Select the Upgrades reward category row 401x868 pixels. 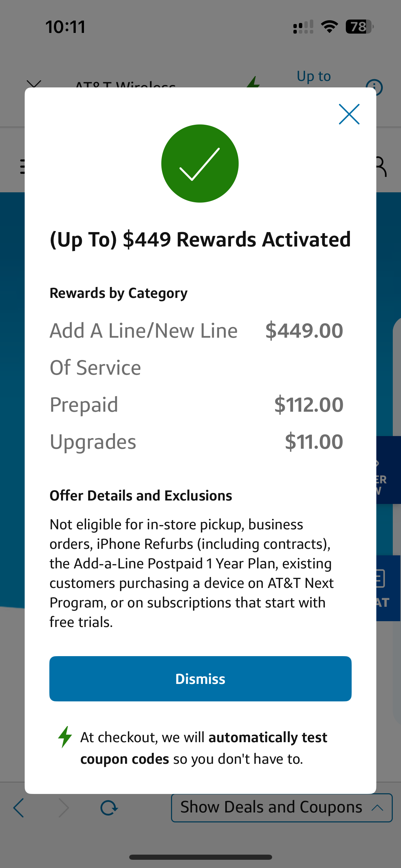click(196, 442)
